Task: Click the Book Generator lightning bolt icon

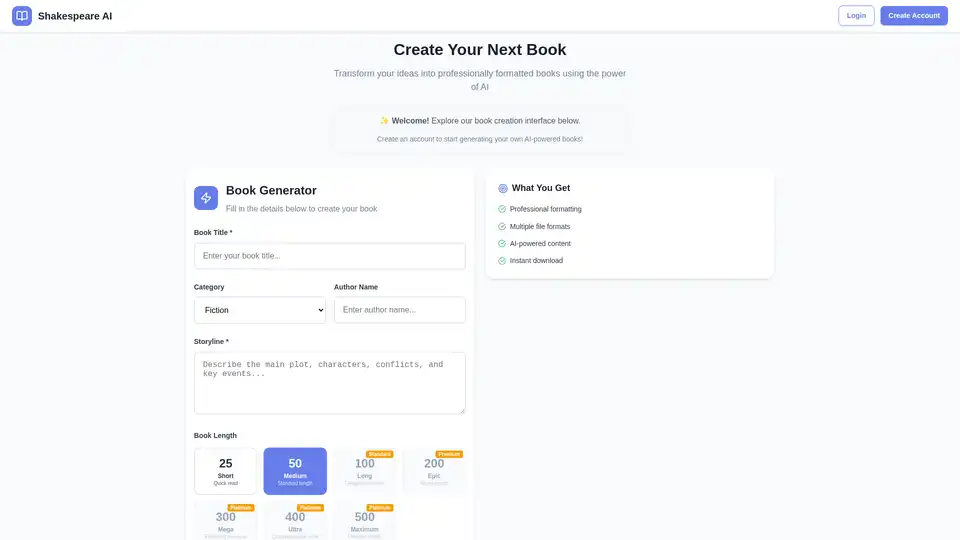Action: click(x=206, y=198)
